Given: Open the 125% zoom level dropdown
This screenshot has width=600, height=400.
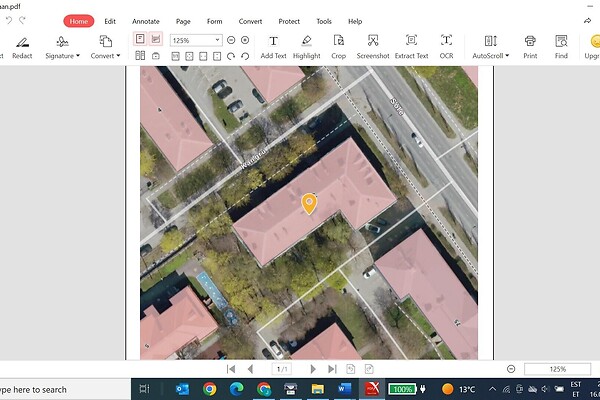Looking at the screenshot, I should click(217, 40).
